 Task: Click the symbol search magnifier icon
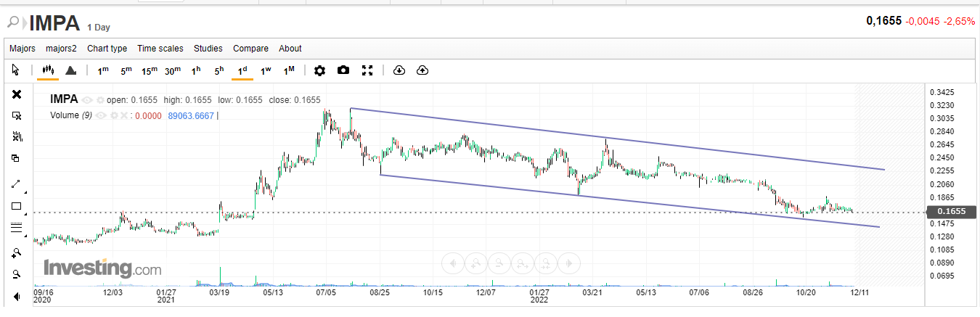pyautogui.click(x=14, y=23)
